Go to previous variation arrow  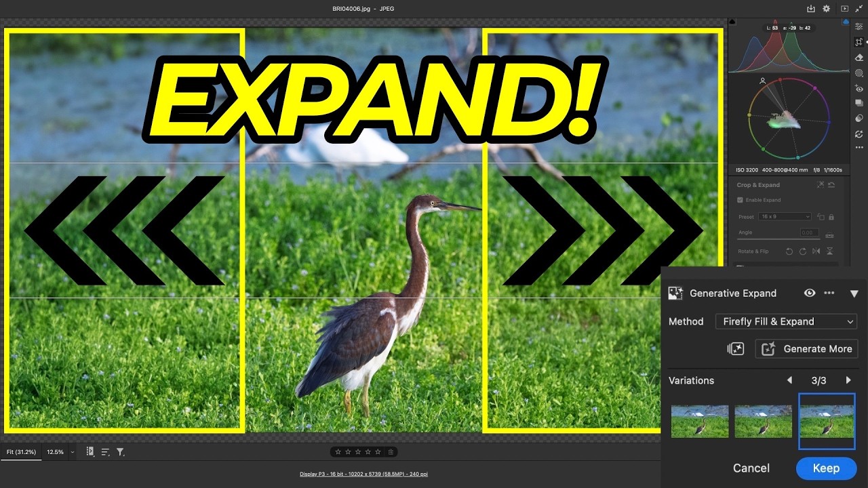tap(789, 380)
